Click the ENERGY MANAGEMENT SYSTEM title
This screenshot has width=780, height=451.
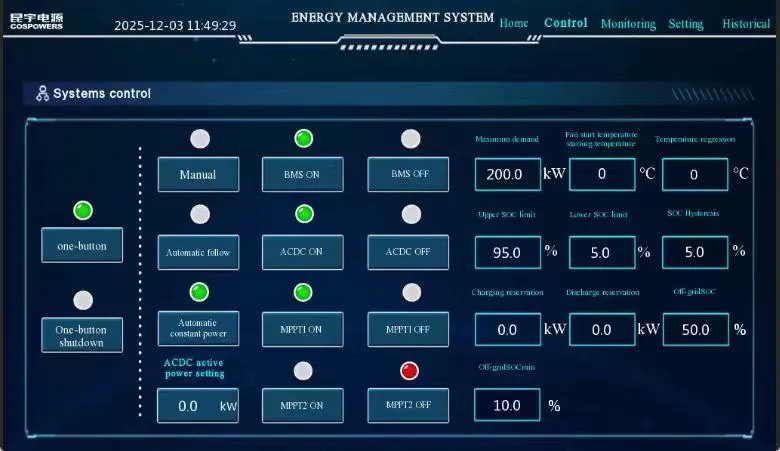392,18
